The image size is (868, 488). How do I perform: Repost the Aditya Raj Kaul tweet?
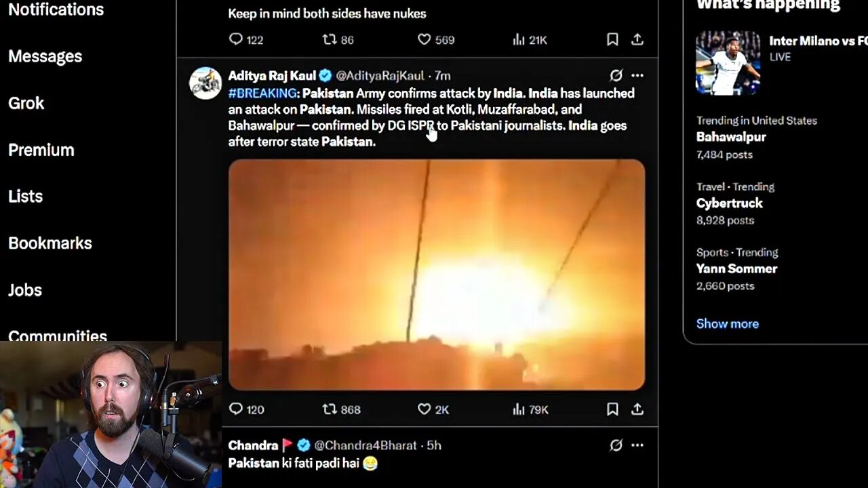tap(330, 409)
